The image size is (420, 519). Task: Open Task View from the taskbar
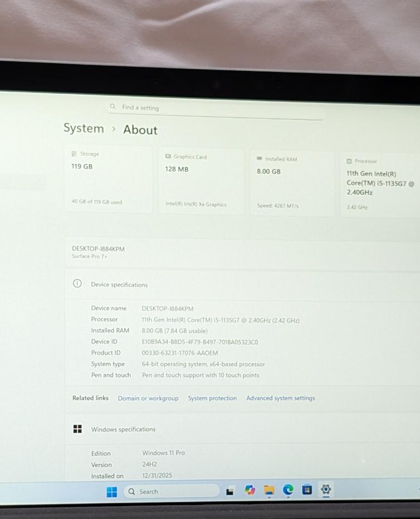point(230,491)
